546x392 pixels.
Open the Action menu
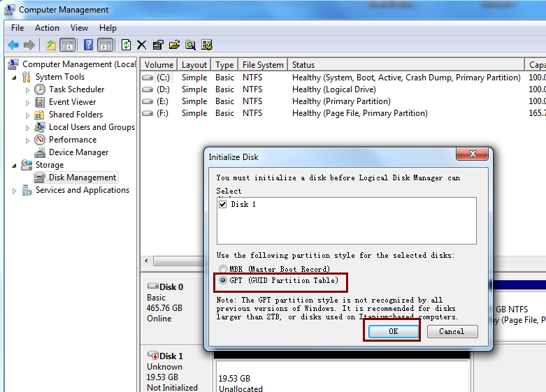(47, 28)
